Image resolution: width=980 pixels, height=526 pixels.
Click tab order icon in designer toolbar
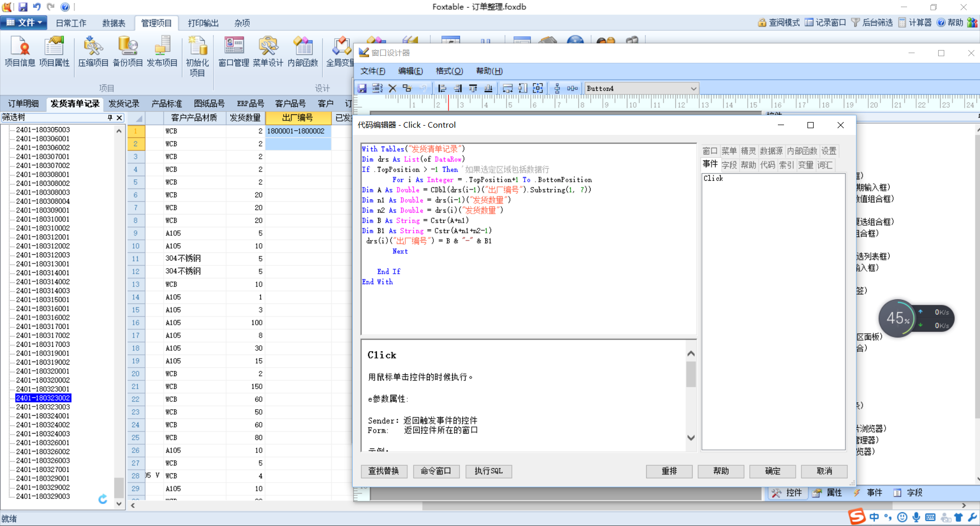pos(377,88)
